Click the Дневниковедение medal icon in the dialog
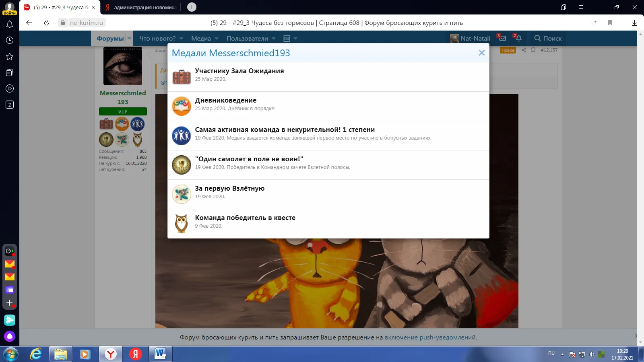 tap(182, 106)
